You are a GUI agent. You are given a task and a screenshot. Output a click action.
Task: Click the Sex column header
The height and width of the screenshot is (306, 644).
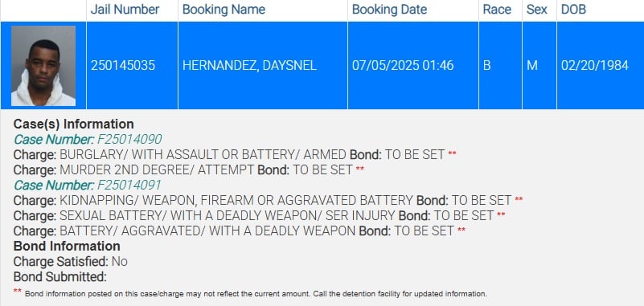pos(539,10)
